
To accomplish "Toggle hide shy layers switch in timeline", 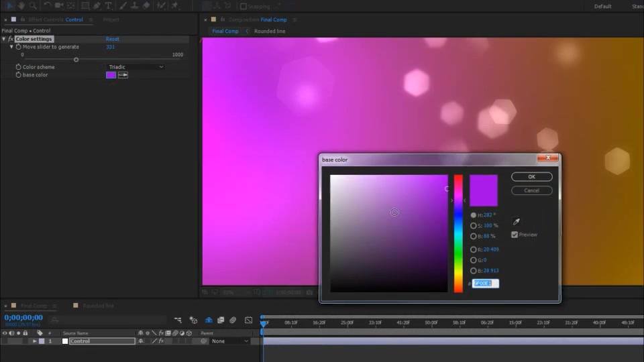I will [209, 320].
